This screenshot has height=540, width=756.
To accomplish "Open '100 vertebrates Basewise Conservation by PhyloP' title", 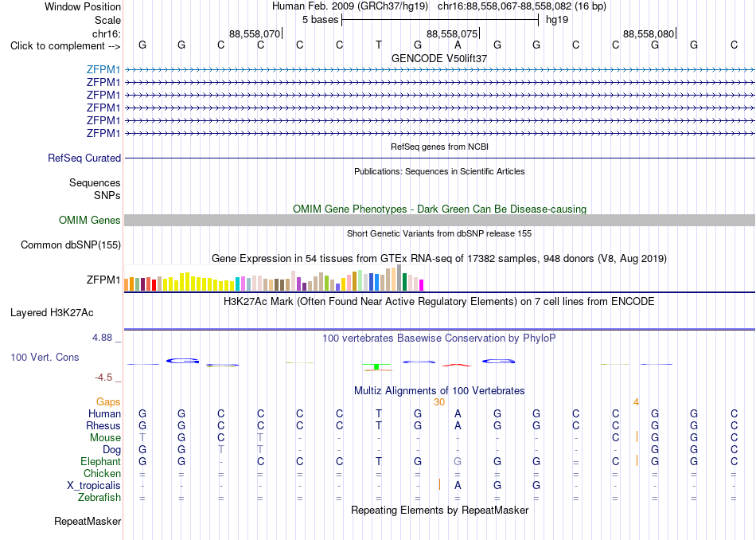I will (439, 338).
